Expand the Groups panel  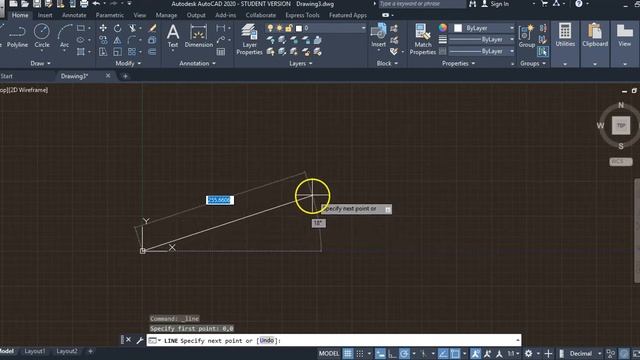pyautogui.click(x=533, y=63)
